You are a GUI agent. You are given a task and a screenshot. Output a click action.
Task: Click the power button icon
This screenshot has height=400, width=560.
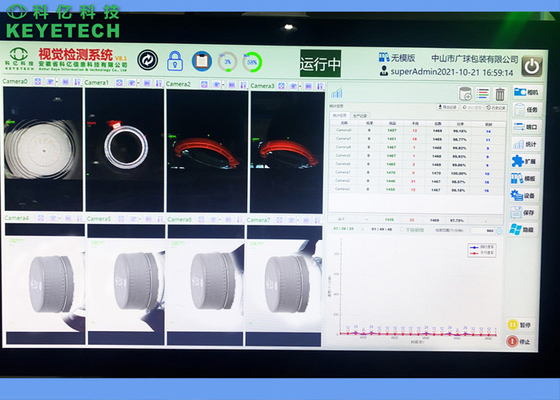pyautogui.click(x=532, y=66)
